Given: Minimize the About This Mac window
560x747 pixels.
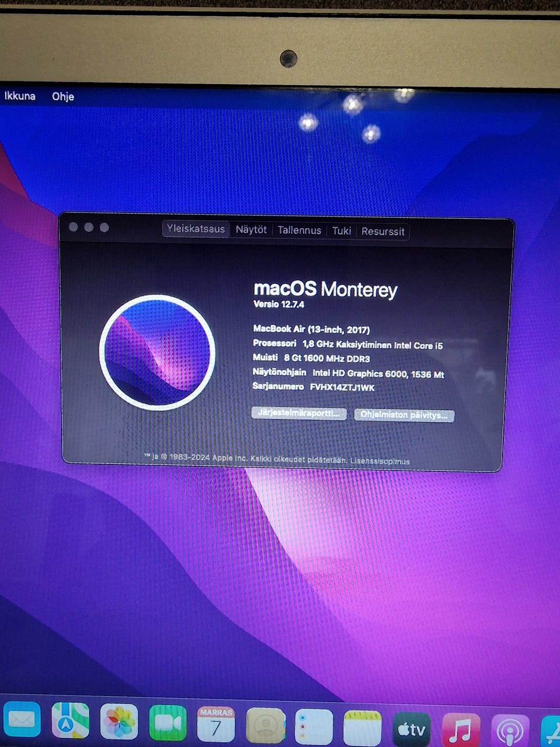Looking at the screenshot, I should tap(89, 227).
